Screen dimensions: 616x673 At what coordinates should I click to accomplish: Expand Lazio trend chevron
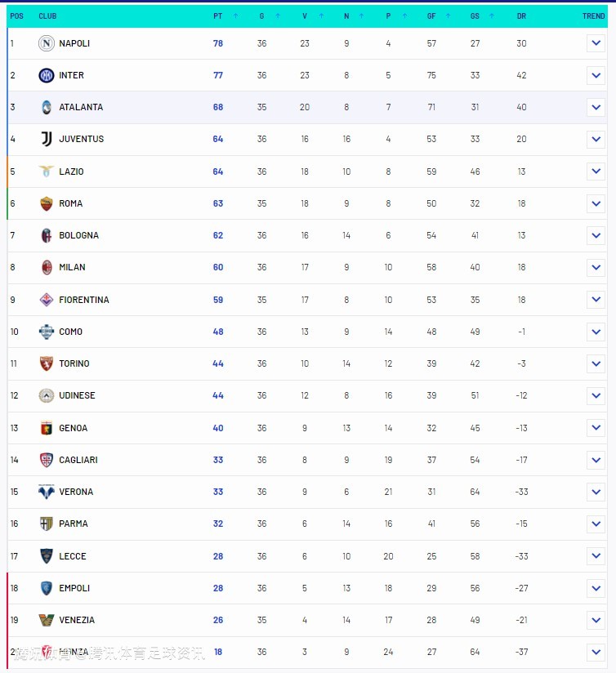click(596, 172)
